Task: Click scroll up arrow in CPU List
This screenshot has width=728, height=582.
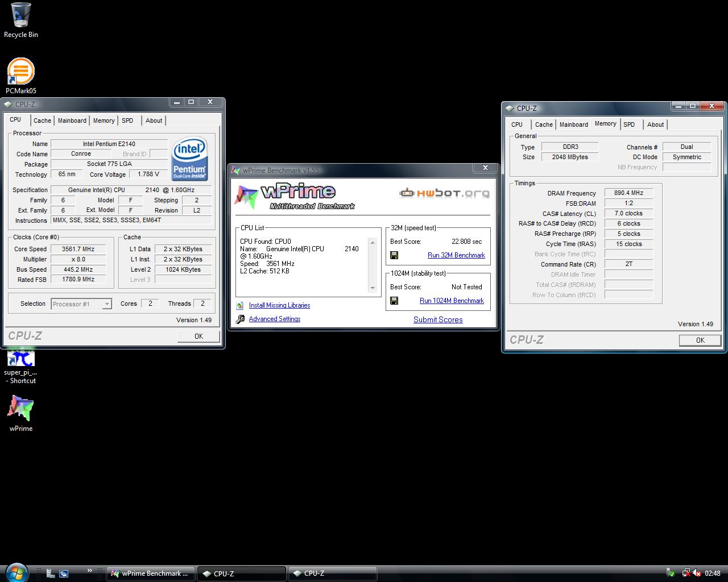Action: pos(373,243)
